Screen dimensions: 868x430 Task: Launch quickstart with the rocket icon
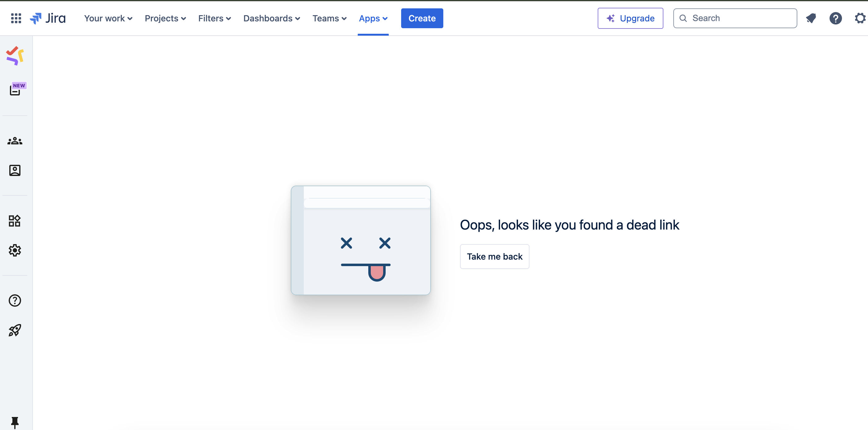[15, 330]
